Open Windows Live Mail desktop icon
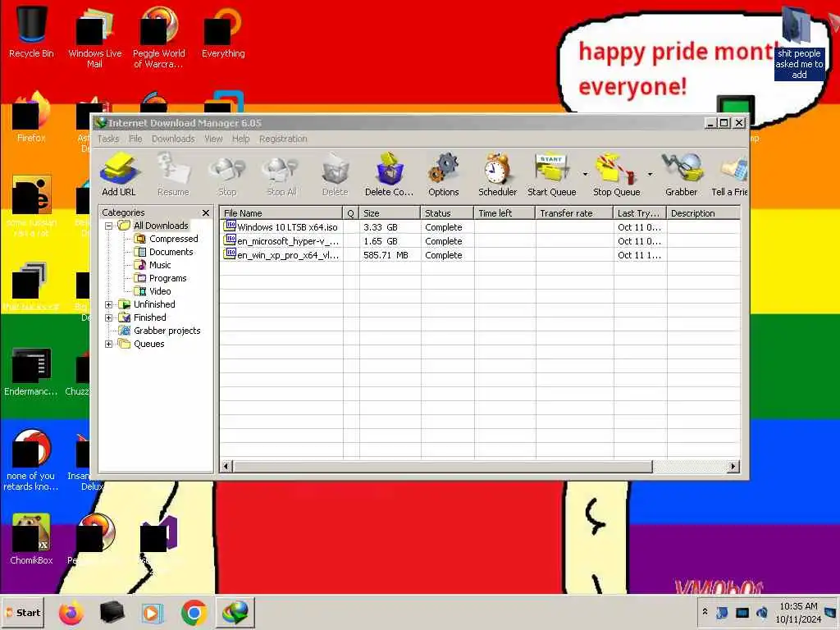 [95, 36]
